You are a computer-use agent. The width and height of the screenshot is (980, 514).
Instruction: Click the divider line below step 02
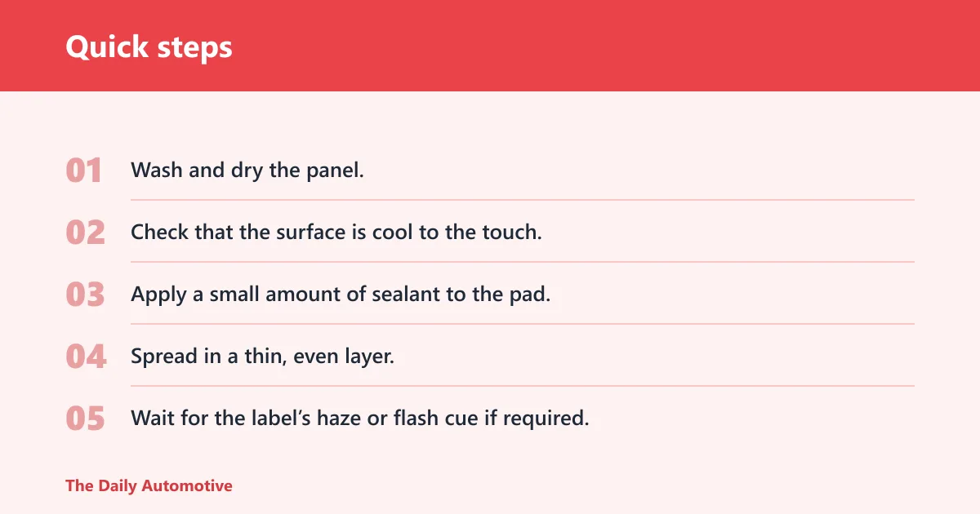[523, 262]
